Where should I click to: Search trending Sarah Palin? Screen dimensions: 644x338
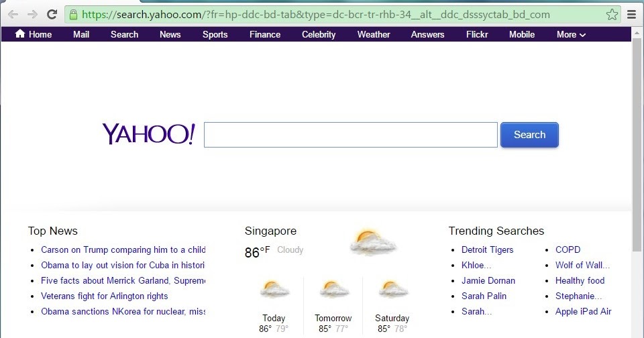click(484, 296)
